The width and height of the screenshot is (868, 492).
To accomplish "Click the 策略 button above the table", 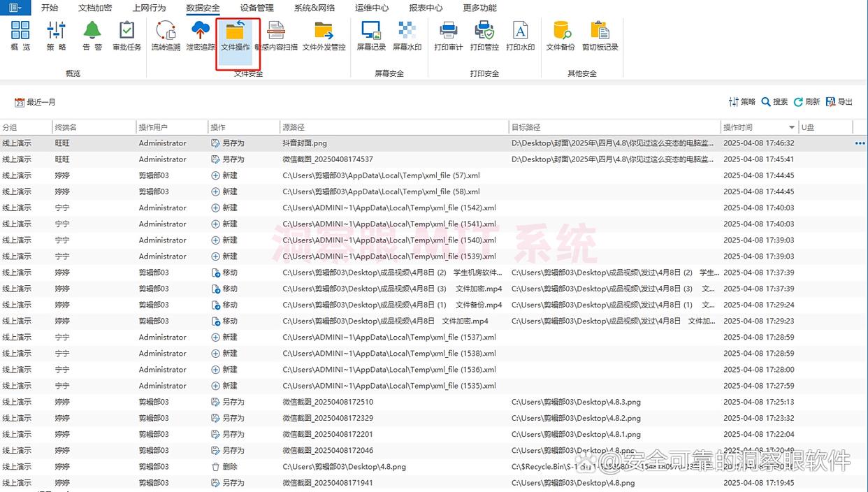I will (742, 102).
